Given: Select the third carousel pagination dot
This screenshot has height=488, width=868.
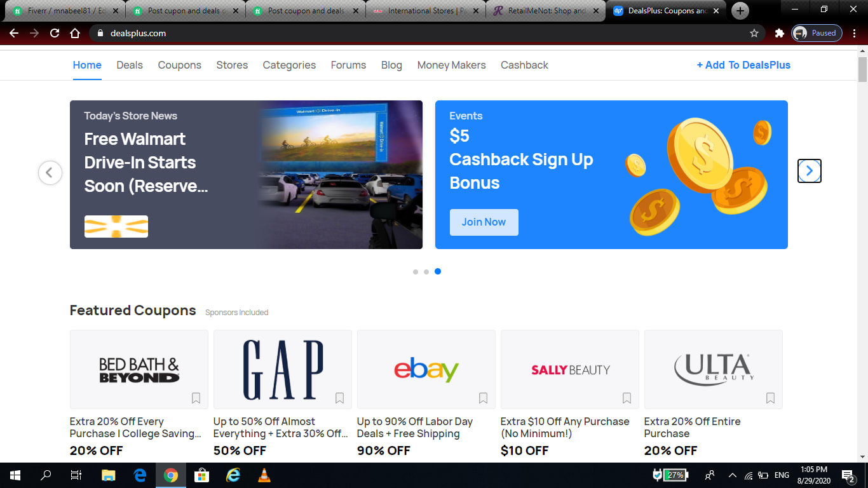Looking at the screenshot, I should 438,271.
